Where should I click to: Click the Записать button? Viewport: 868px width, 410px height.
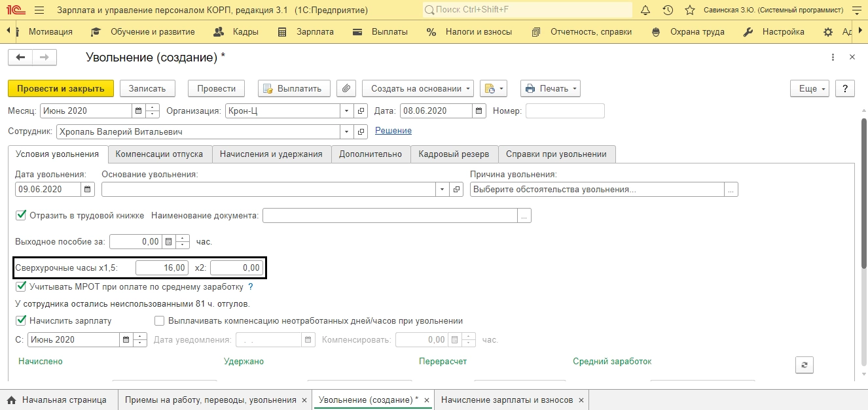tap(147, 88)
